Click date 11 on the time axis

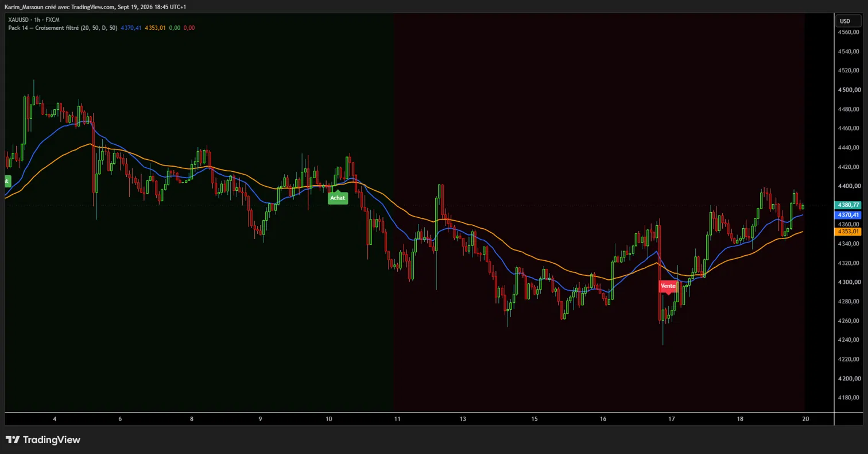coord(397,419)
